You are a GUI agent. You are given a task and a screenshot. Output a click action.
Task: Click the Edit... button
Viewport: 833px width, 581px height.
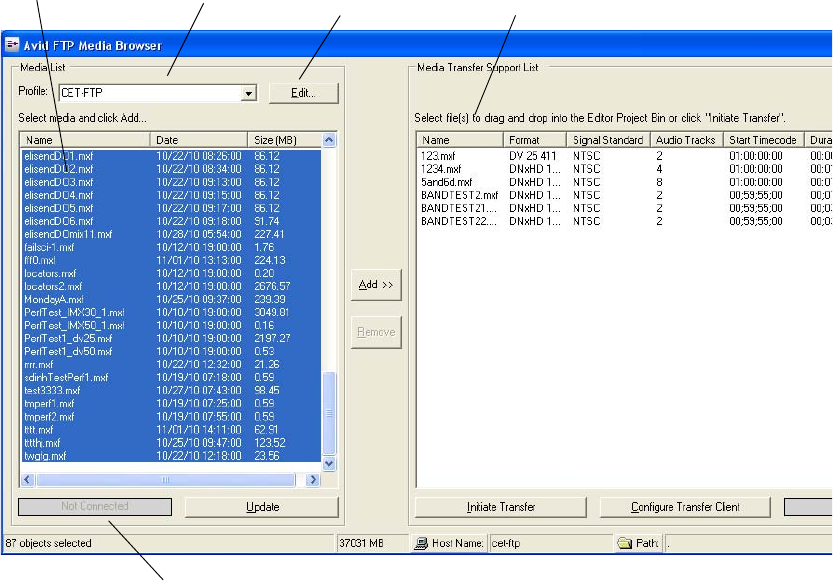(x=303, y=93)
